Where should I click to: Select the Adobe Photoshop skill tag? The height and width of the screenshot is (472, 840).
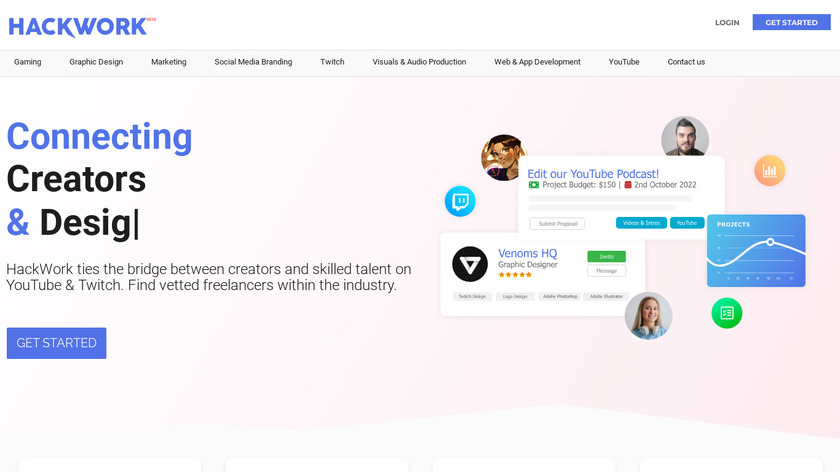(x=560, y=296)
